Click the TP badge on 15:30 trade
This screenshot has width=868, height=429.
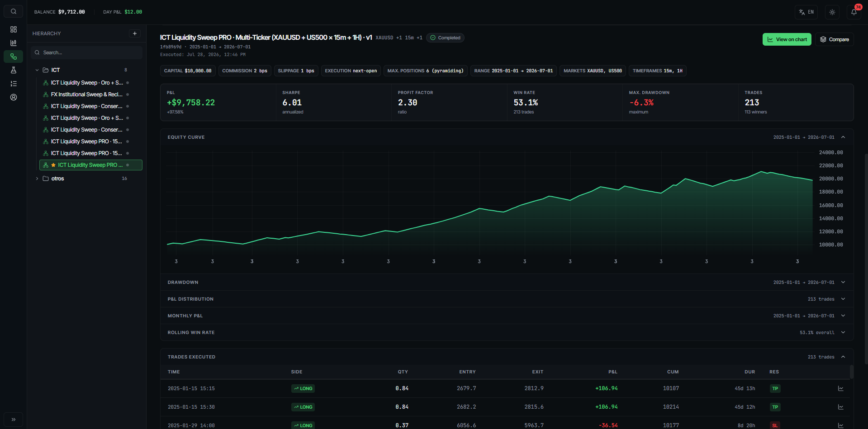click(775, 407)
